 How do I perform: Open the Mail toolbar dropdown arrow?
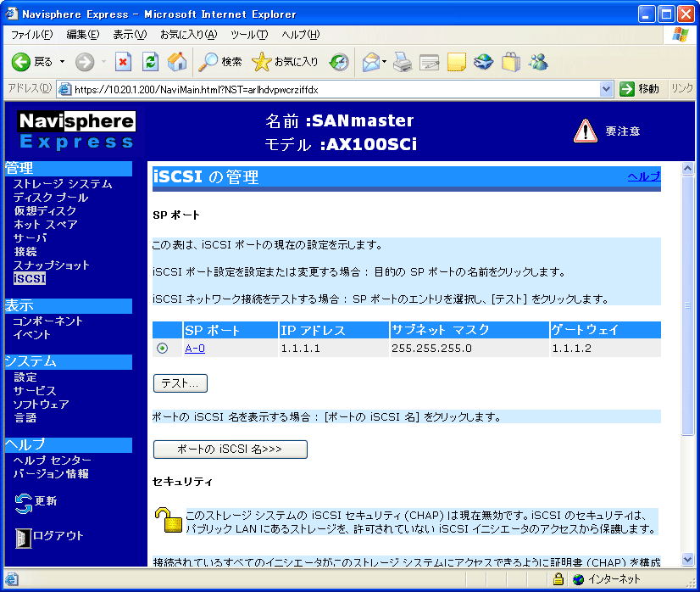pyautogui.click(x=384, y=62)
